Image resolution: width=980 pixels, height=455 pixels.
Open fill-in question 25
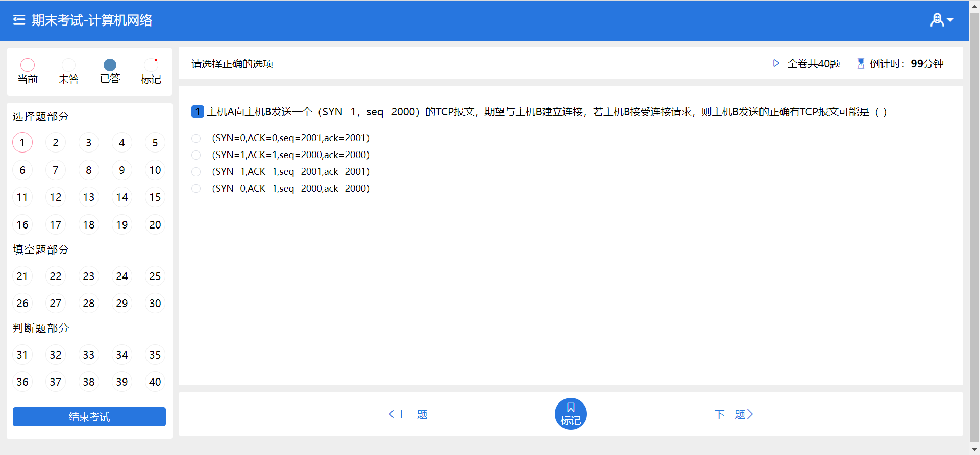point(155,276)
